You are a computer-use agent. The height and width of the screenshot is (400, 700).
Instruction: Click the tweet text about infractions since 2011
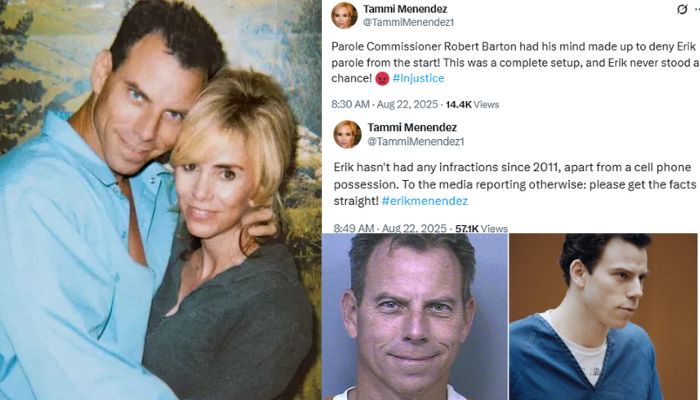[x=515, y=184]
